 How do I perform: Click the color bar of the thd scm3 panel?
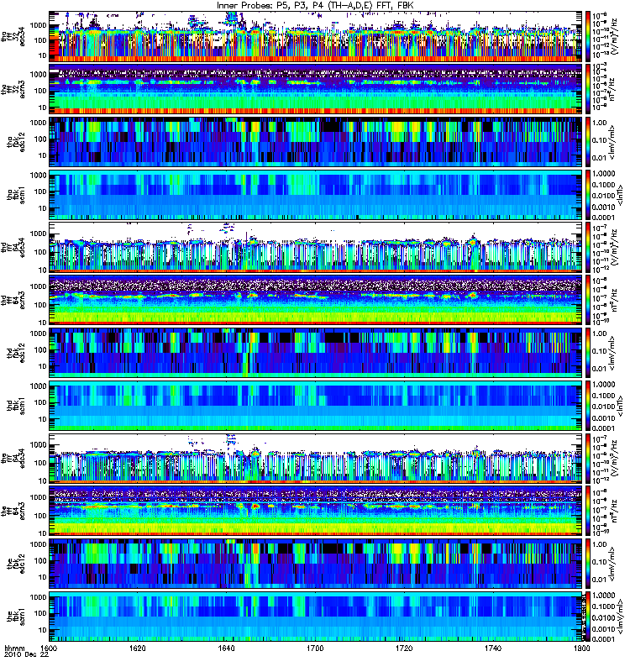point(588,301)
